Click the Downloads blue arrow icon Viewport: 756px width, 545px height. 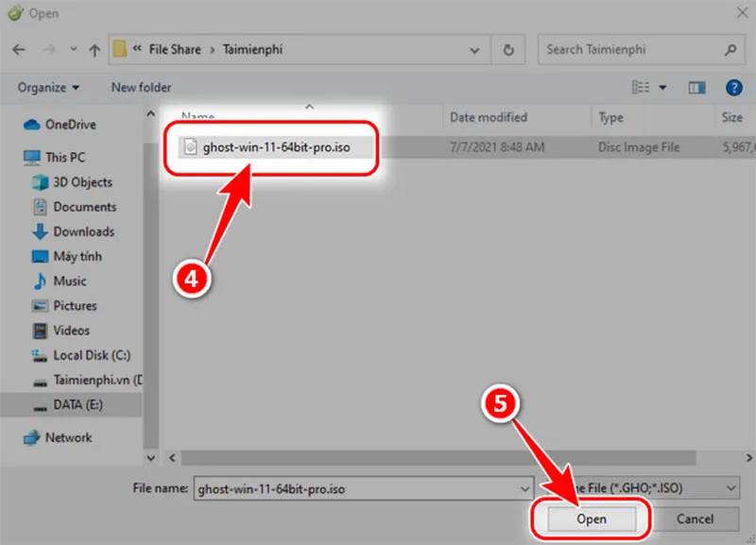click(40, 231)
